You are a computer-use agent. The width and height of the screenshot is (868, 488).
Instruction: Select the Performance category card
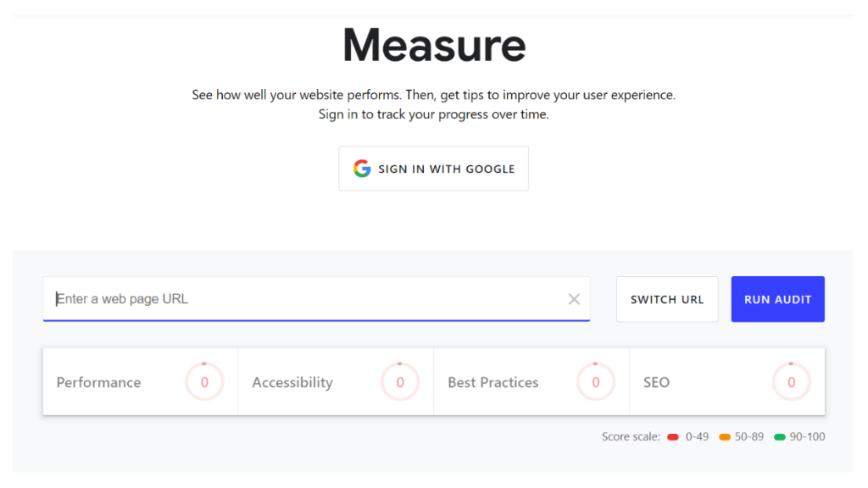(x=141, y=382)
